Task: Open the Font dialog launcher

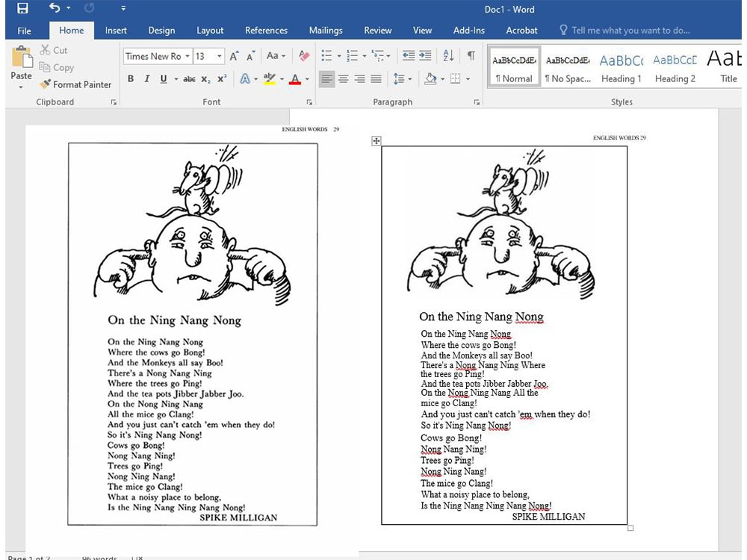Action: click(x=309, y=102)
